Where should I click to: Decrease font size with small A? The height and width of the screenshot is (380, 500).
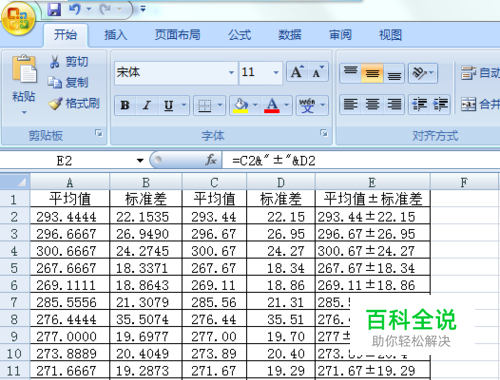click(x=318, y=71)
